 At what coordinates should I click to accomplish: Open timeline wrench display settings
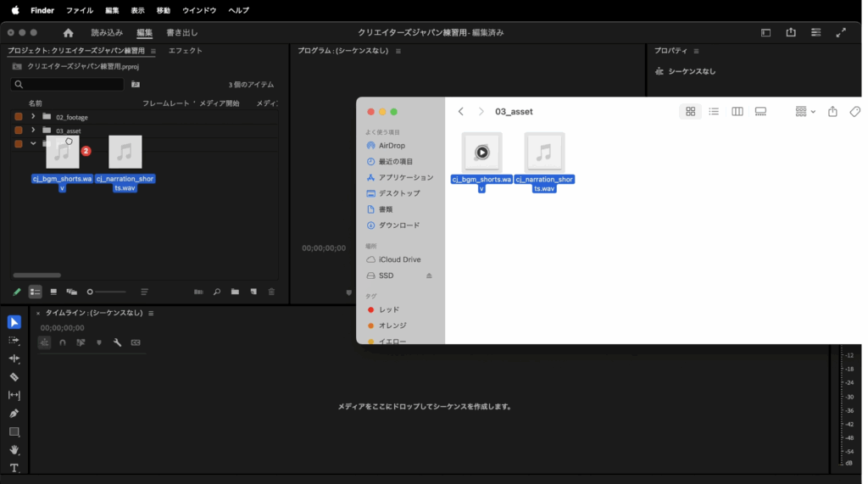tap(117, 342)
